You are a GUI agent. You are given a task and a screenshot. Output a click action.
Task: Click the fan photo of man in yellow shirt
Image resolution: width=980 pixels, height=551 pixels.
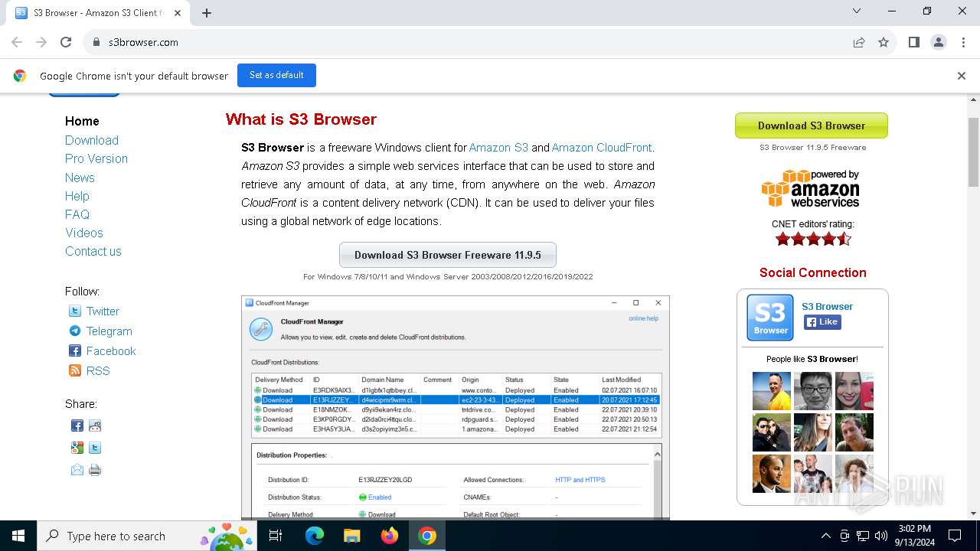tap(771, 391)
